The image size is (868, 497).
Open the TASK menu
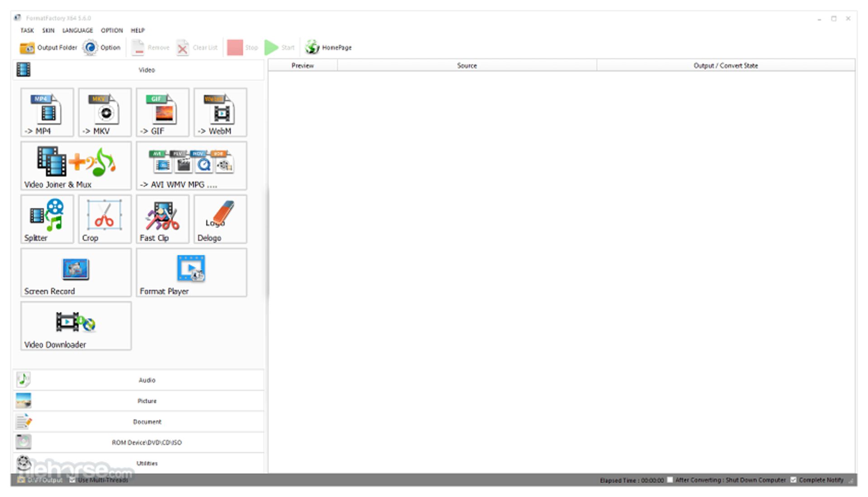coord(27,30)
